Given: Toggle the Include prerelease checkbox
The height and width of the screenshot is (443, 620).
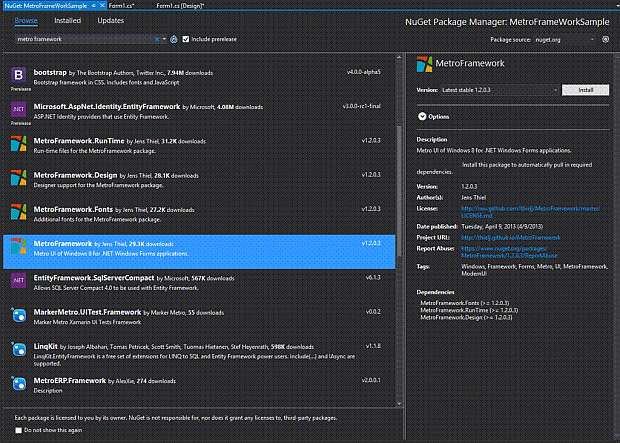Looking at the screenshot, I should point(185,39).
